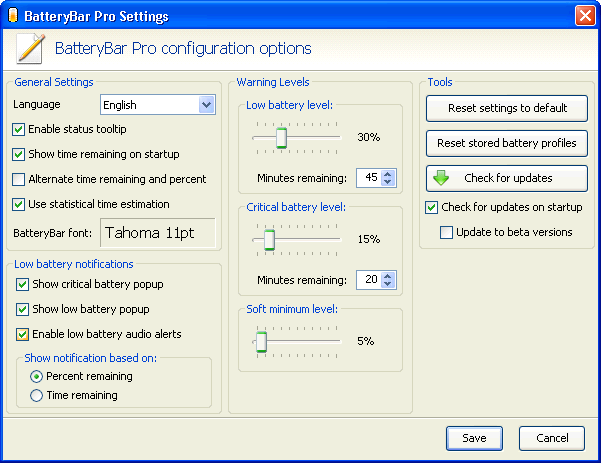Click Reset stored battery profiles button

point(507,143)
